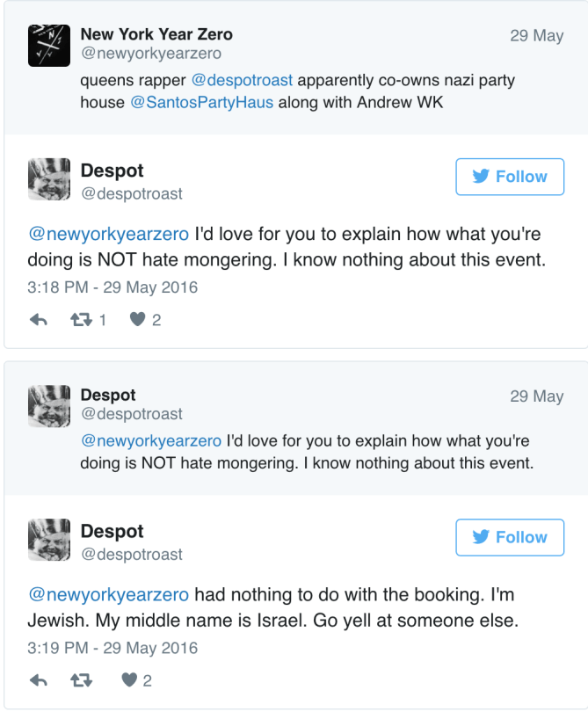588x712 pixels.
Task: Retweet the hate mongering tweet
Action: 80,321
